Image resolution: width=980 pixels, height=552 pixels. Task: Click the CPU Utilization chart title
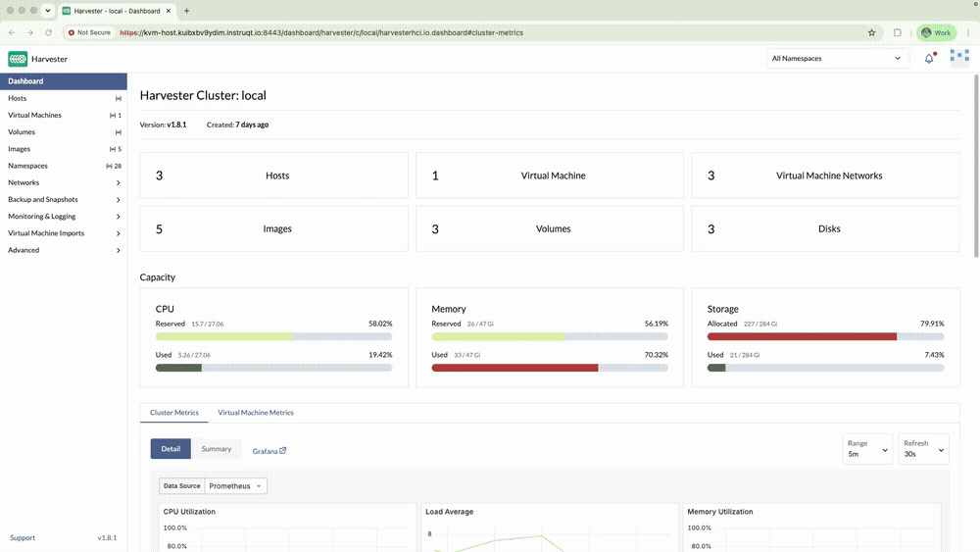[x=189, y=512]
